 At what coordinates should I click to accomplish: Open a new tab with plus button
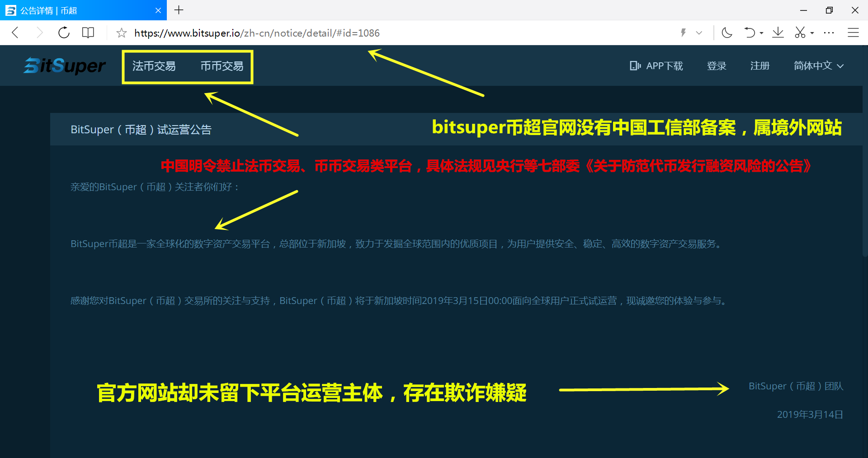point(179,10)
